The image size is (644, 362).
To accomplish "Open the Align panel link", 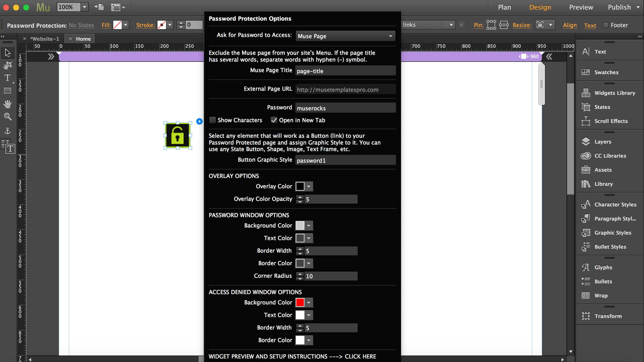I will click(570, 25).
